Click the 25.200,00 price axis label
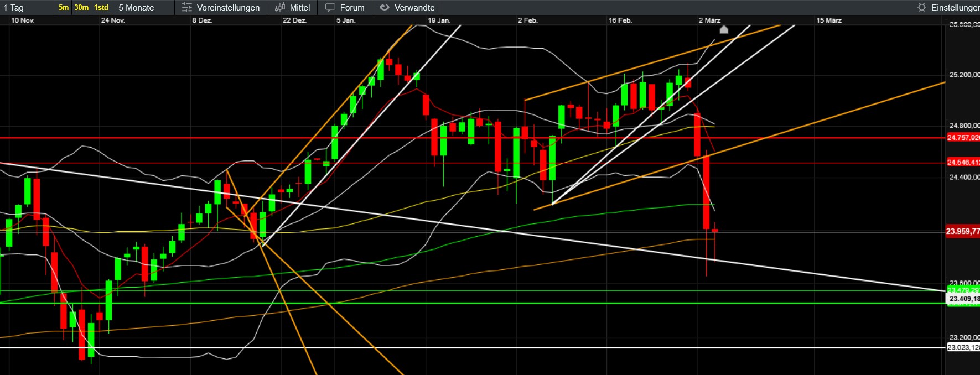The height and width of the screenshot is (375, 980). (x=964, y=75)
